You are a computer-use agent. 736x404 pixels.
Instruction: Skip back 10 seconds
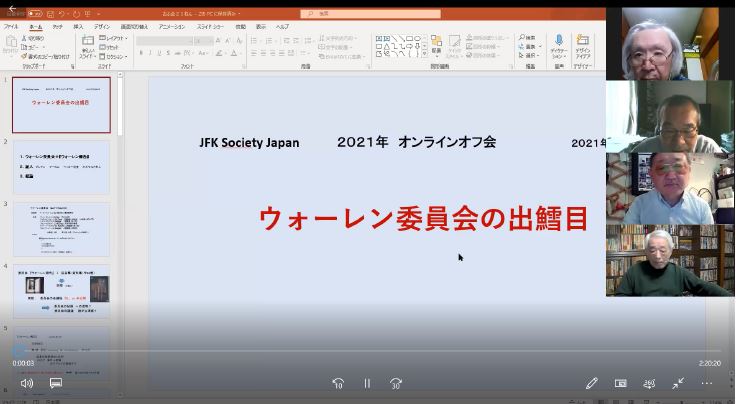click(x=338, y=383)
